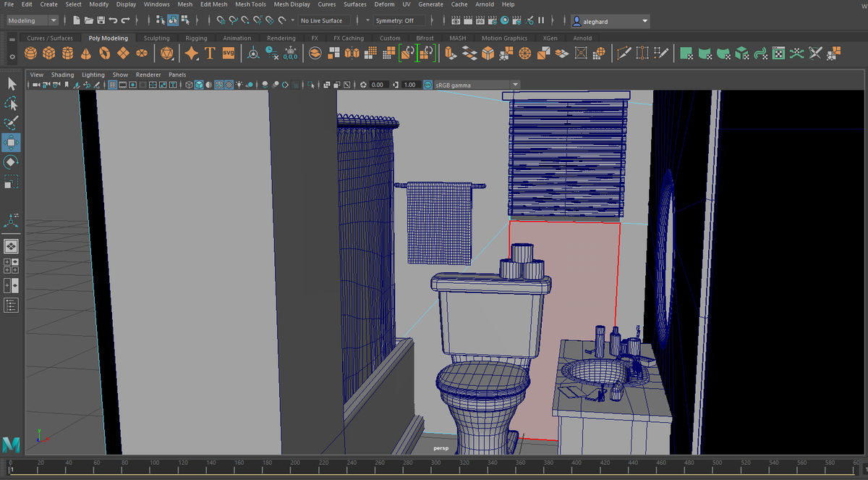This screenshot has height=480, width=868.
Task: Click the viewport exposure value field 0.00
Action: pyautogui.click(x=378, y=85)
